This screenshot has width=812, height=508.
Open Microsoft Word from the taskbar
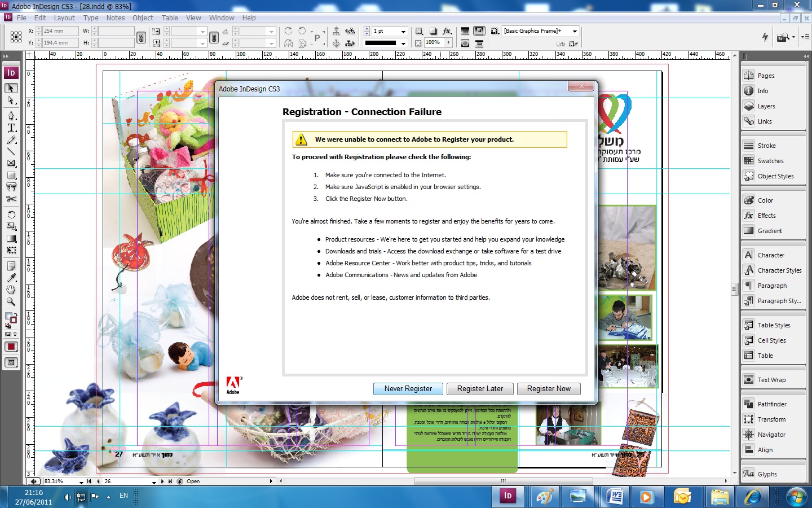pyautogui.click(x=614, y=497)
